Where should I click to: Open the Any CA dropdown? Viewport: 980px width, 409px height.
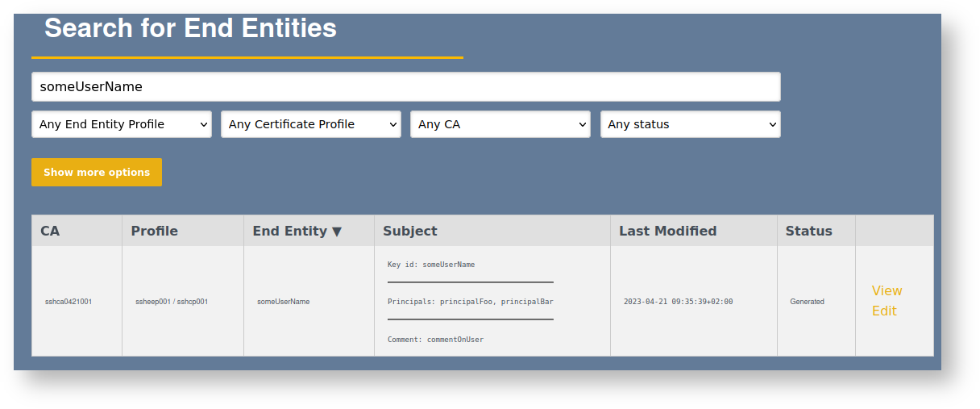pyautogui.click(x=500, y=124)
